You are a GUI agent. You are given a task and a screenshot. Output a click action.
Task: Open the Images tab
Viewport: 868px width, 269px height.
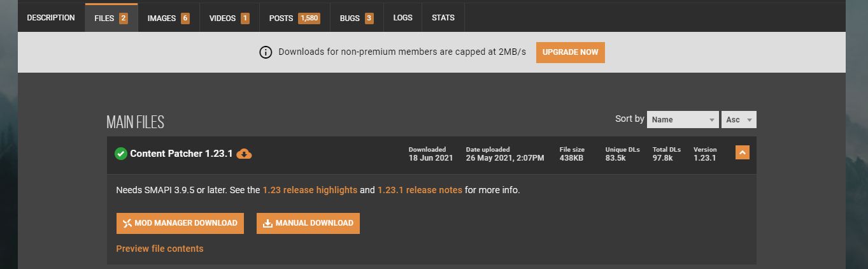(x=168, y=18)
